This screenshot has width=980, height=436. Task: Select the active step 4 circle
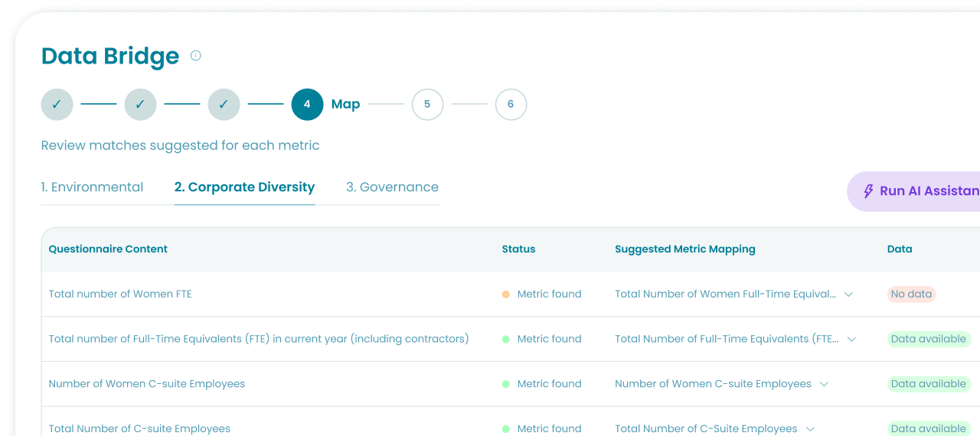click(307, 105)
